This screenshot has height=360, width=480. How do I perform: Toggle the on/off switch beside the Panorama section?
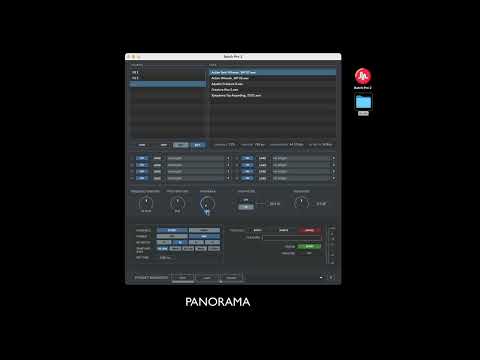pyautogui.click(x=246, y=204)
